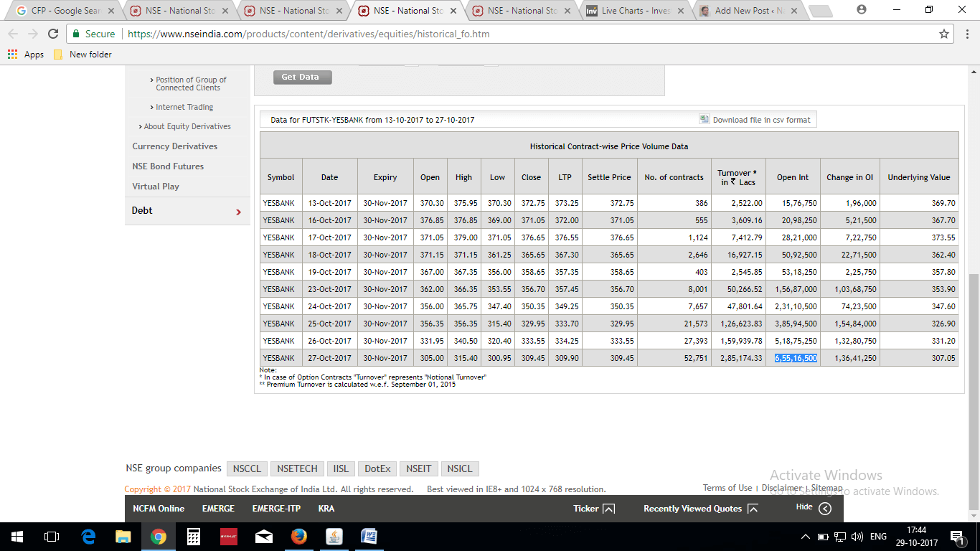Switch to the Add New Post tab
The image size is (980, 551).
[748, 11]
